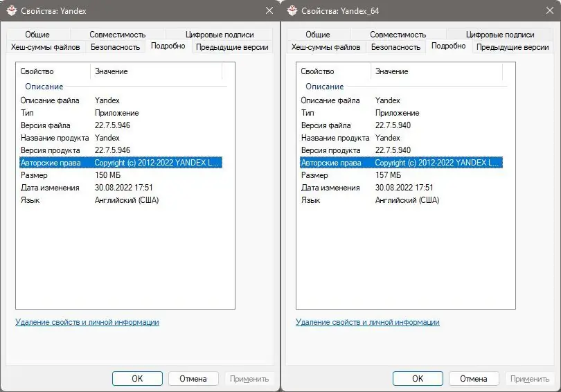The width and height of the screenshot is (561, 392).
Task: Select the Размер 157 МБ row
Action: (402, 175)
